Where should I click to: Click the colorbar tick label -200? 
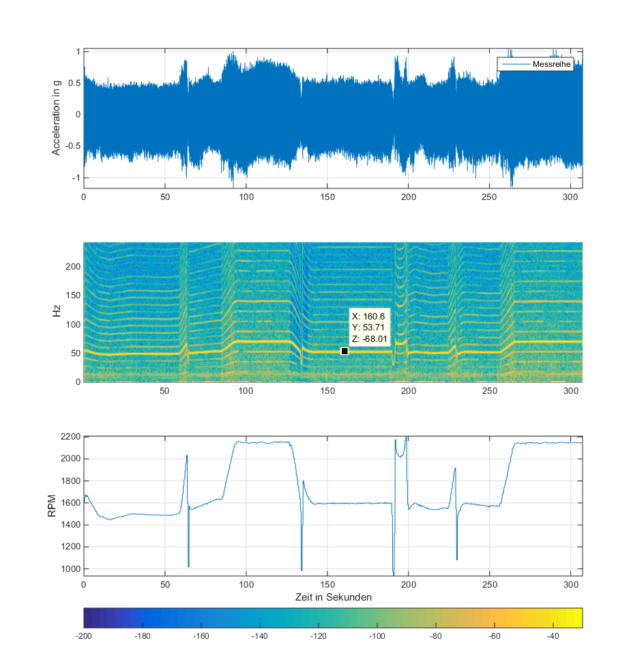click(84, 635)
